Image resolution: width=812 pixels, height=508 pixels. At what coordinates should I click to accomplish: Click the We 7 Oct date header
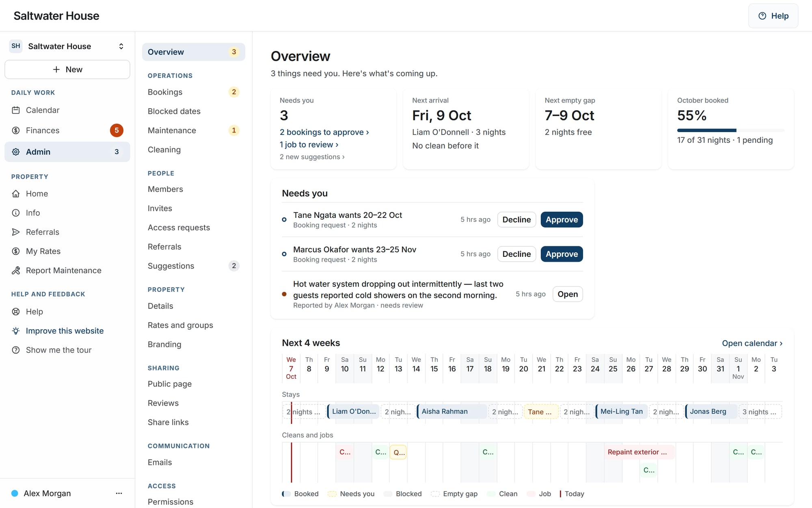click(x=291, y=368)
